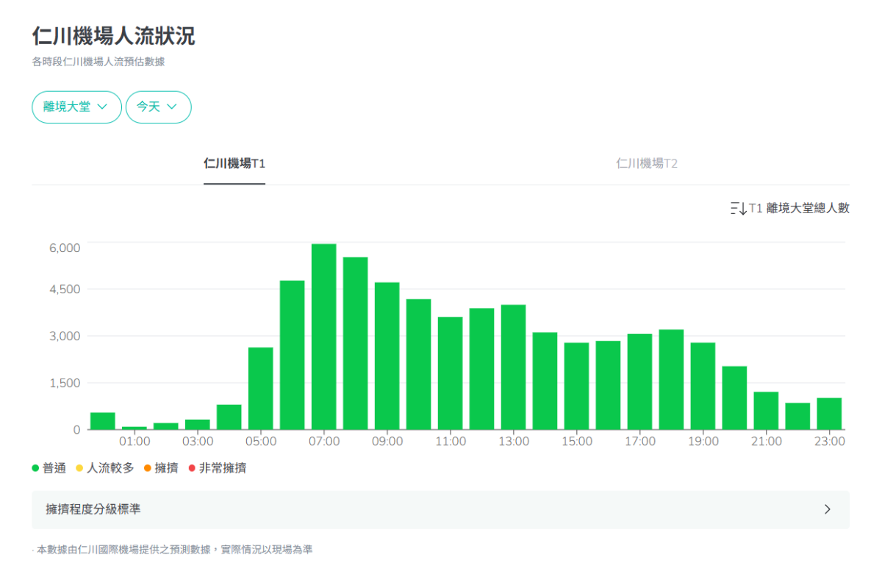Click the green 普通 legend dot
882x588 pixels.
(35, 468)
